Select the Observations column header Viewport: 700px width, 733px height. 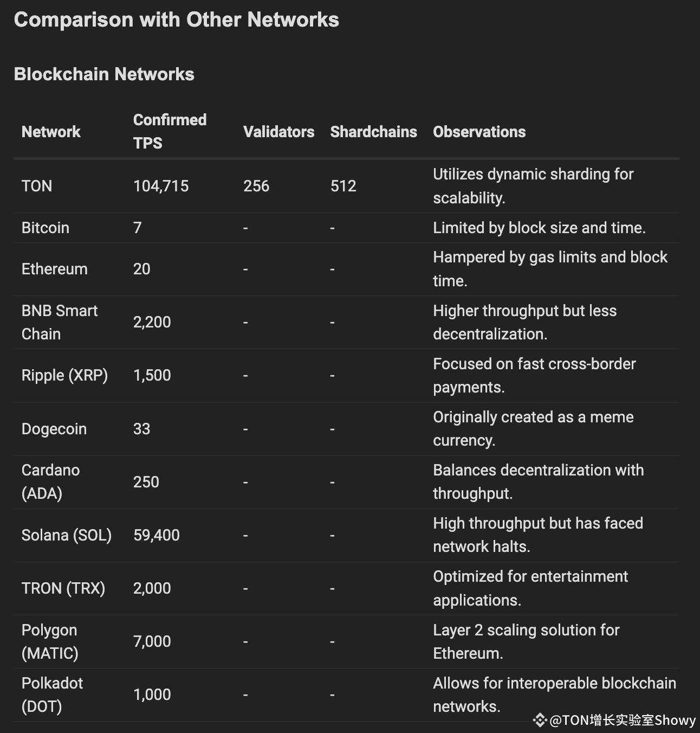[x=479, y=132]
